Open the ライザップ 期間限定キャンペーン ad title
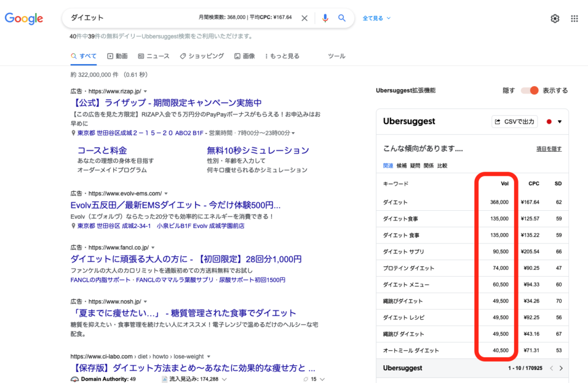 166,103
